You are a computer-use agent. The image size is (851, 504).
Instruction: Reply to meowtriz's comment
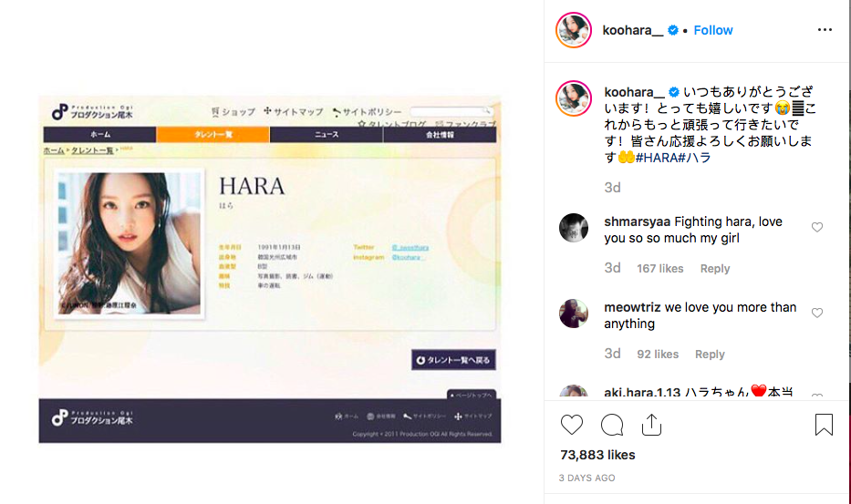pos(710,355)
